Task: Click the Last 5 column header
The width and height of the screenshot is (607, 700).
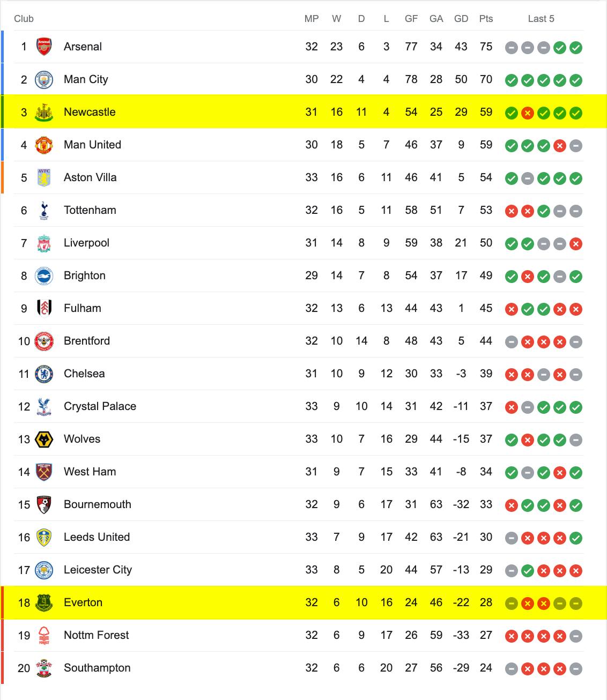Action: 541,19
